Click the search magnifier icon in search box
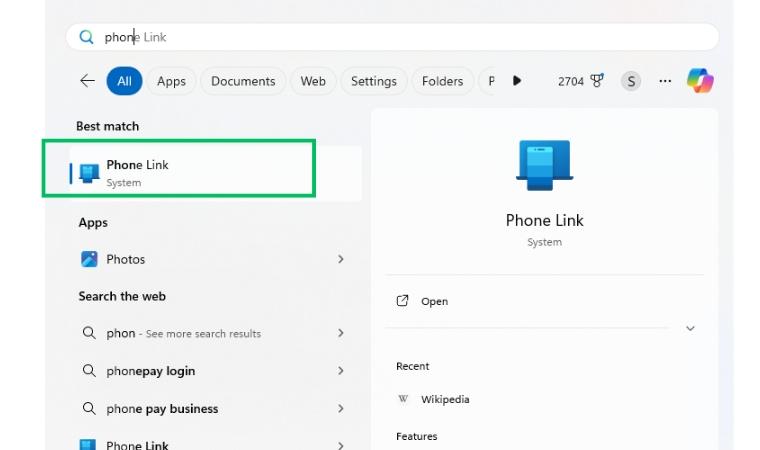Screen dimensions: 760x450 (x=86, y=37)
